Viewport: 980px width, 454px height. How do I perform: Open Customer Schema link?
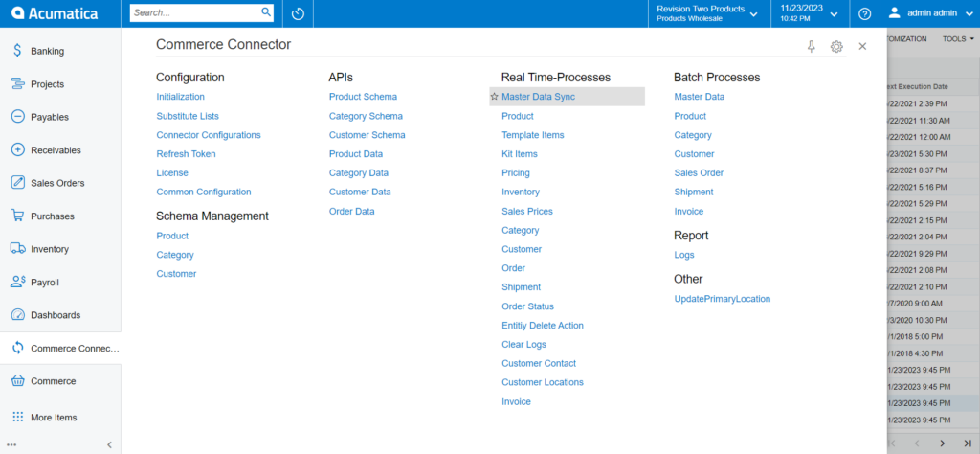tap(367, 134)
